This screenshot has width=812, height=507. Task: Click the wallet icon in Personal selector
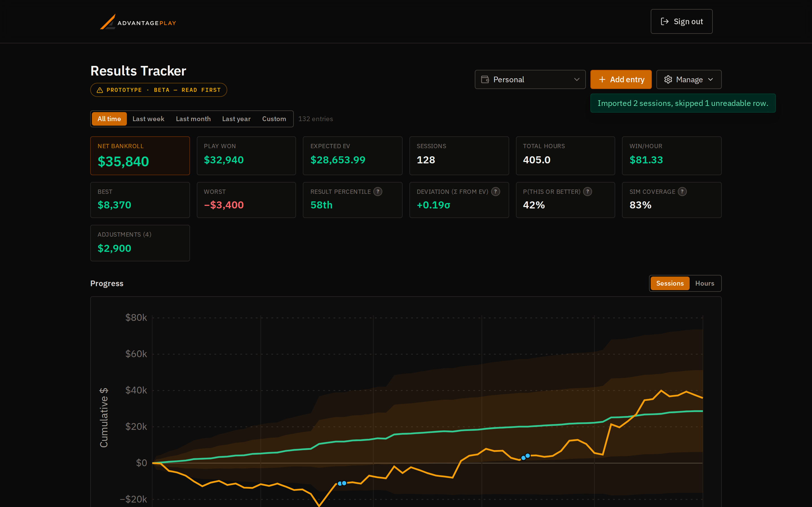coord(485,79)
